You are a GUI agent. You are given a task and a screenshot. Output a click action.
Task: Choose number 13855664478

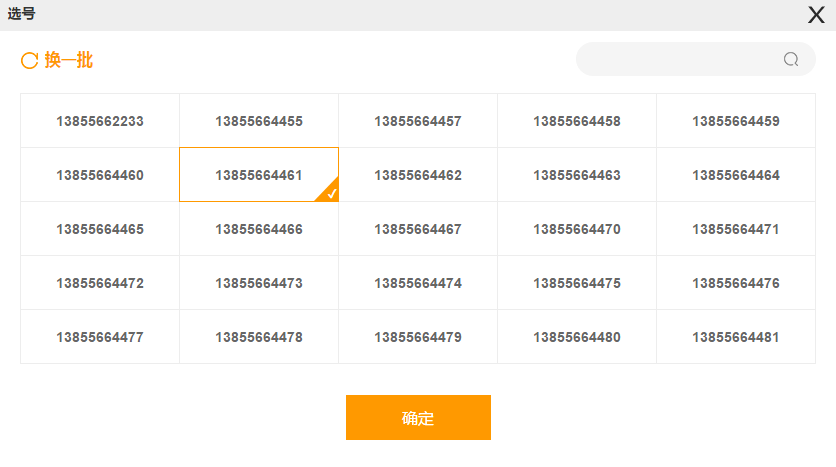click(x=259, y=336)
